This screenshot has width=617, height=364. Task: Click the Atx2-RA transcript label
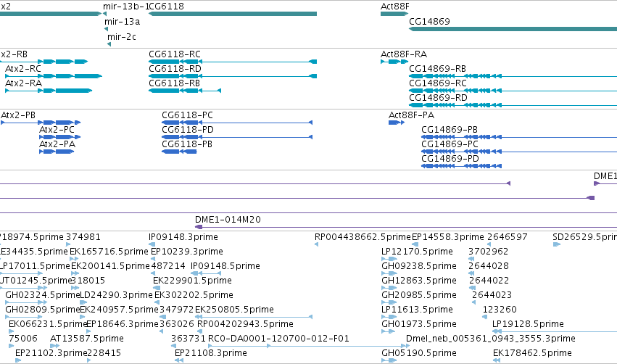(x=24, y=83)
